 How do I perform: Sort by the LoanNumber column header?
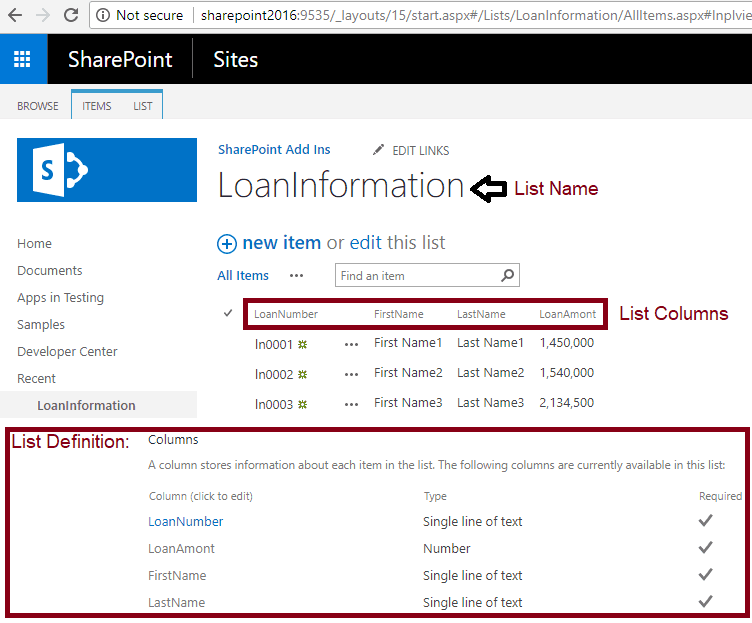(x=286, y=314)
